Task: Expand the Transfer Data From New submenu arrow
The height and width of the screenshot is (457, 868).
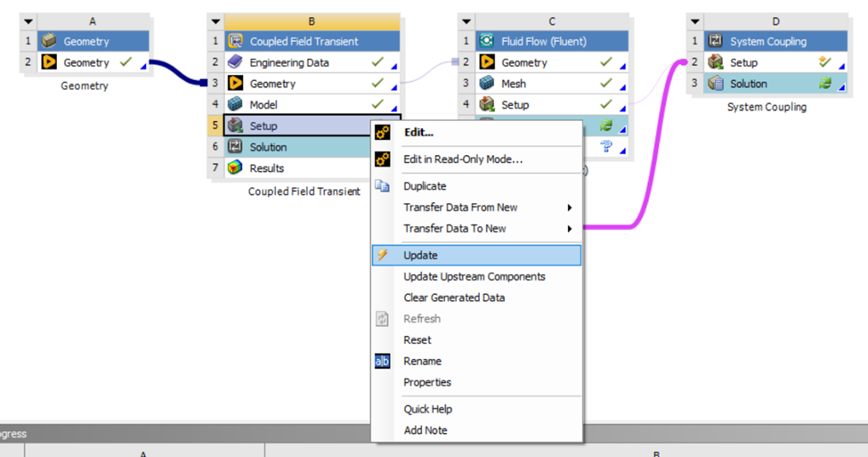Action: pyautogui.click(x=570, y=208)
